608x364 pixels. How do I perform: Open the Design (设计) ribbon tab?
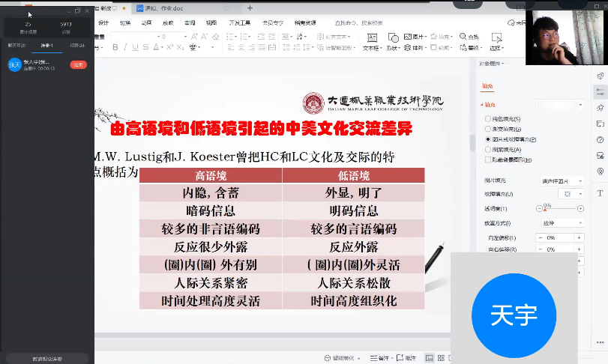(x=103, y=22)
